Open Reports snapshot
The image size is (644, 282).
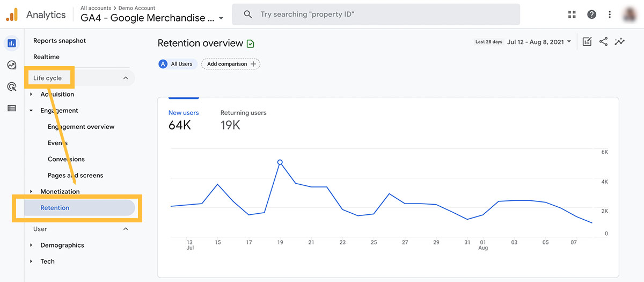[x=60, y=41]
